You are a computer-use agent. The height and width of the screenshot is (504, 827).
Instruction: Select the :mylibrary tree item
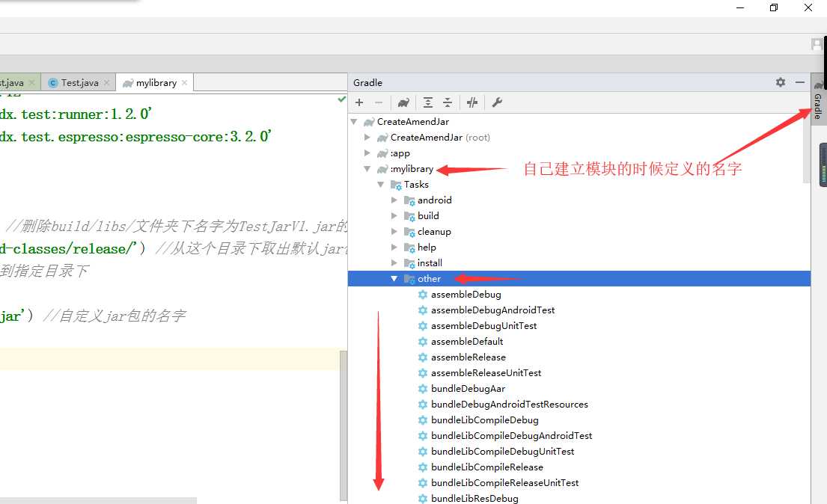click(x=412, y=169)
